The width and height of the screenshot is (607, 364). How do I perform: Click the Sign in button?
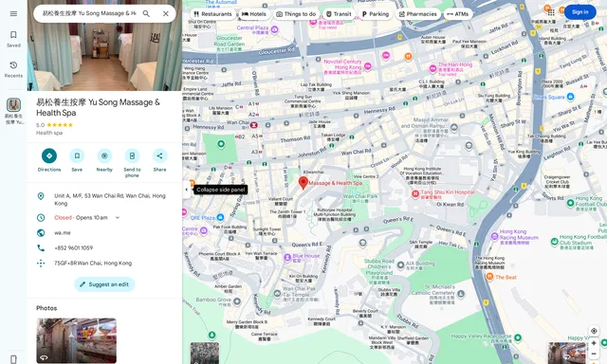tap(579, 12)
